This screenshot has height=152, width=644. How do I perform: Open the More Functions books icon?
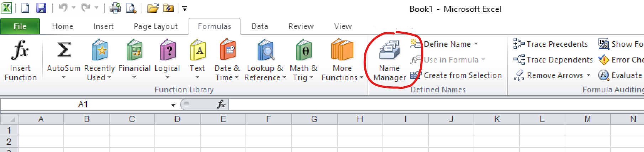point(342,50)
